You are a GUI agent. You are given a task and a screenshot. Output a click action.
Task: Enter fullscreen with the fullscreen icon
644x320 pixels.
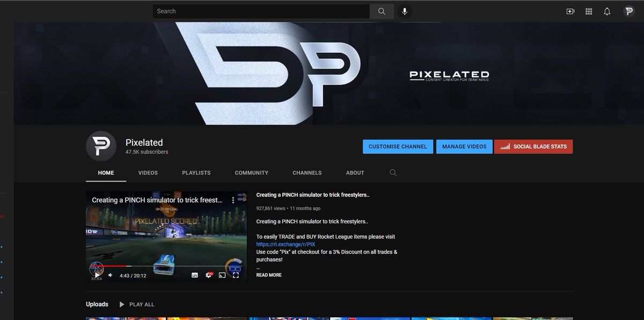point(236,274)
